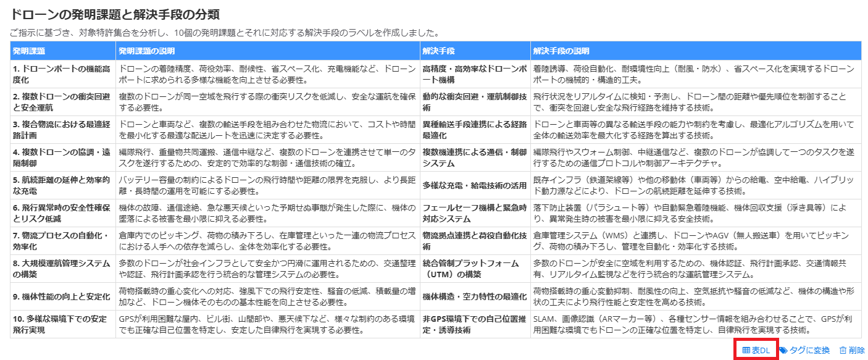Select the 物流プロセスの自動化・効率化 cell
This screenshot has width=868, height=360.
pyautogui.click(x=62, y=241)
